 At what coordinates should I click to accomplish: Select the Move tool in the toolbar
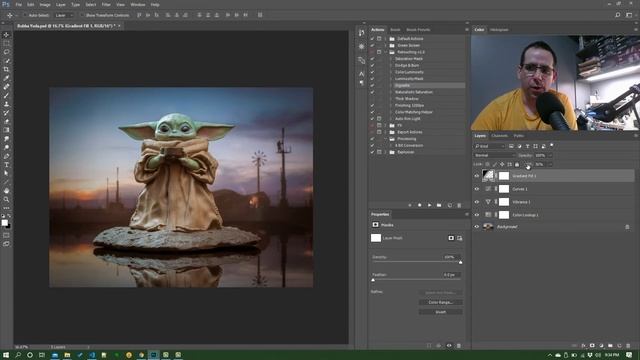point(6,35)
